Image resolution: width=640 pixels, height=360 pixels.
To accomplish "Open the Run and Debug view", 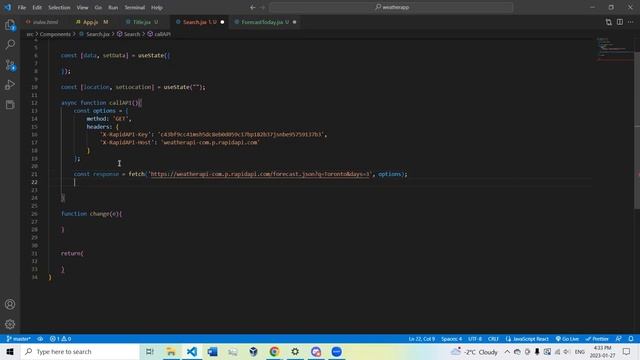I will click(x=10, y=85).
